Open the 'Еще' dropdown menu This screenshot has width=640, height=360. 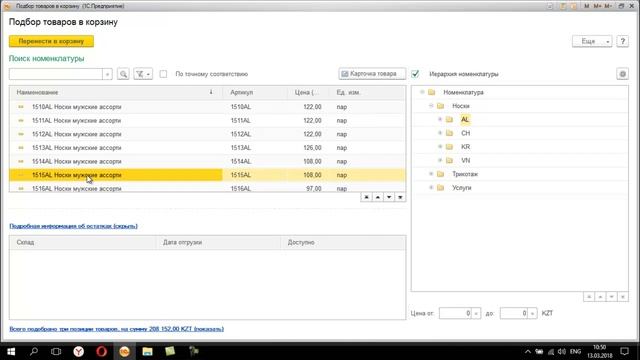(592, 41)
